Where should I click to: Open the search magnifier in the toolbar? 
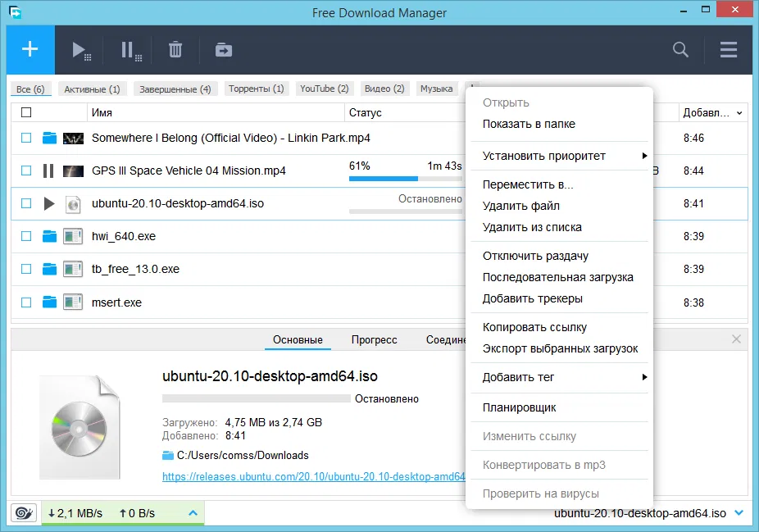pyautogui.click(x=680, y=49)
